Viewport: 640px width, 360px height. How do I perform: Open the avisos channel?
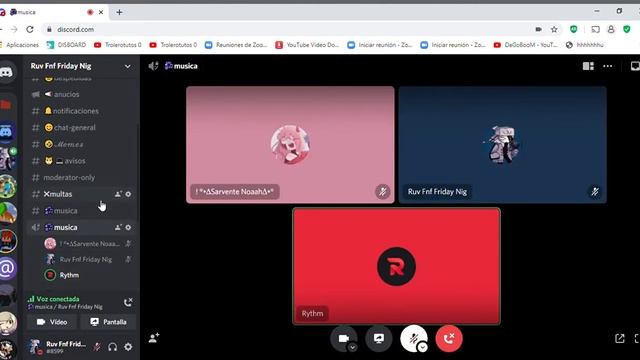[x=81, y=161]
